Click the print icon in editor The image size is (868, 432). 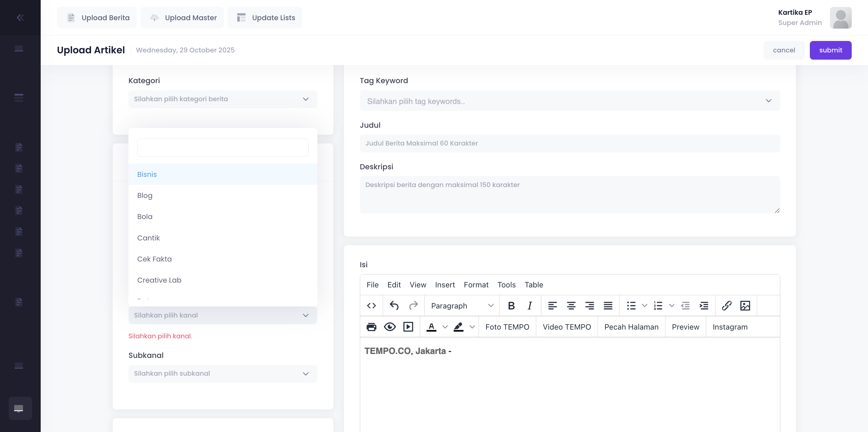click(371, 327)
